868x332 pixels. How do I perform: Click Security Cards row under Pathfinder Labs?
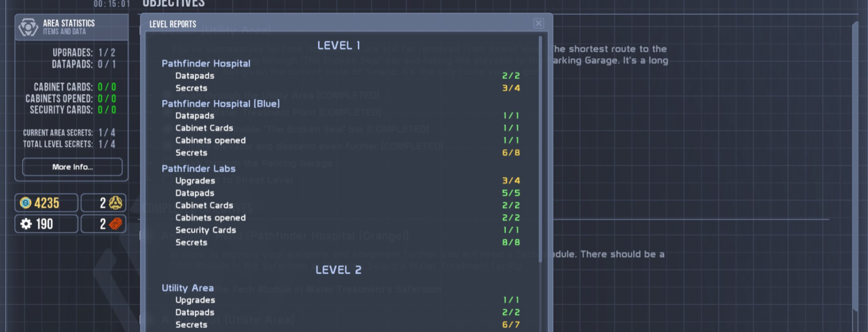pyautogui.click(x=206, y=230)
